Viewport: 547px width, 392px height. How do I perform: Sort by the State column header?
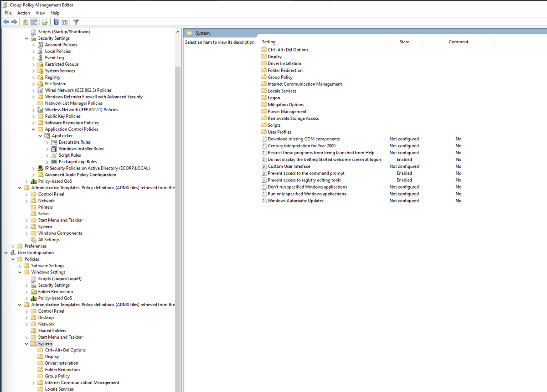click(404, 42)
